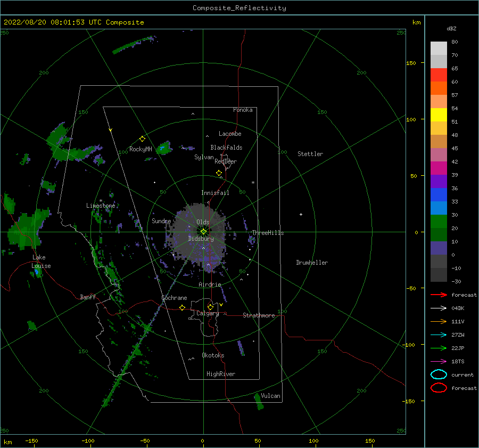Click the Sundre label
The image size is (479, 448).
[x=161, y=221]
